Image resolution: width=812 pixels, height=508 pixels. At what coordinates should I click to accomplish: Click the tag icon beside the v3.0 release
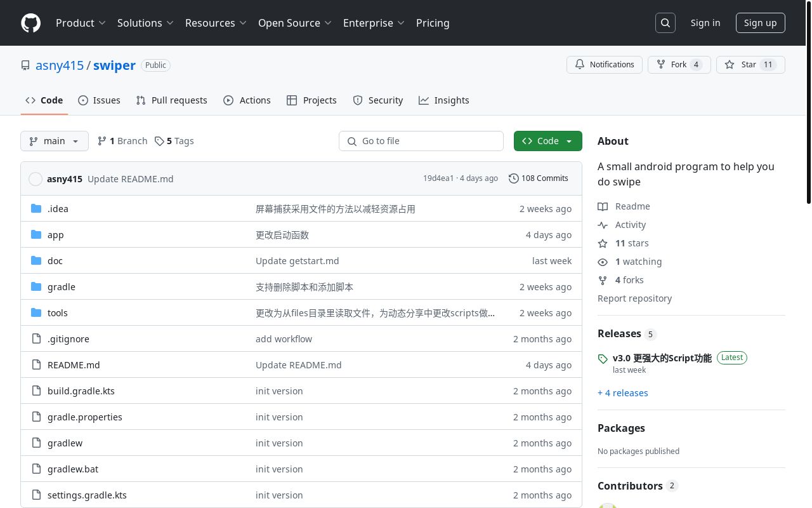coord(603,359)
